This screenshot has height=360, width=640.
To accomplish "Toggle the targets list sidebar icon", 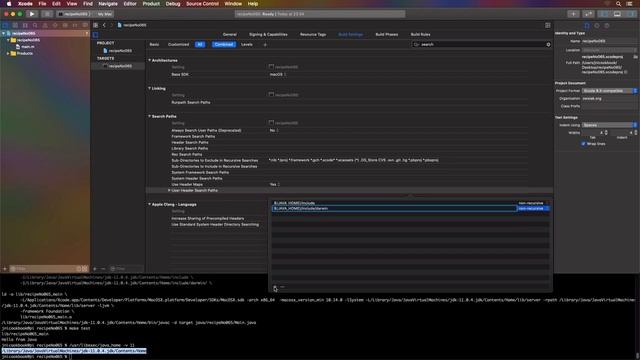I will tap(96, 35).
